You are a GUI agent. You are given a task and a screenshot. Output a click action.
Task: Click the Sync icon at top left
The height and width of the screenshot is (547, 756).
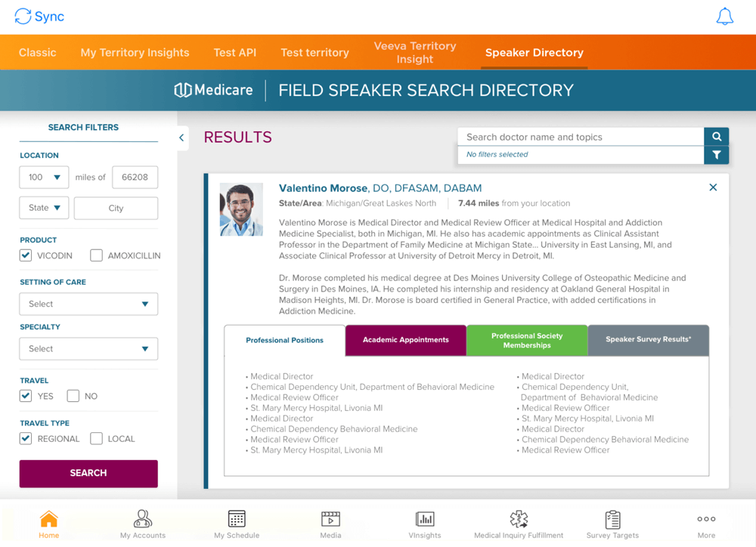pos(22,16)
